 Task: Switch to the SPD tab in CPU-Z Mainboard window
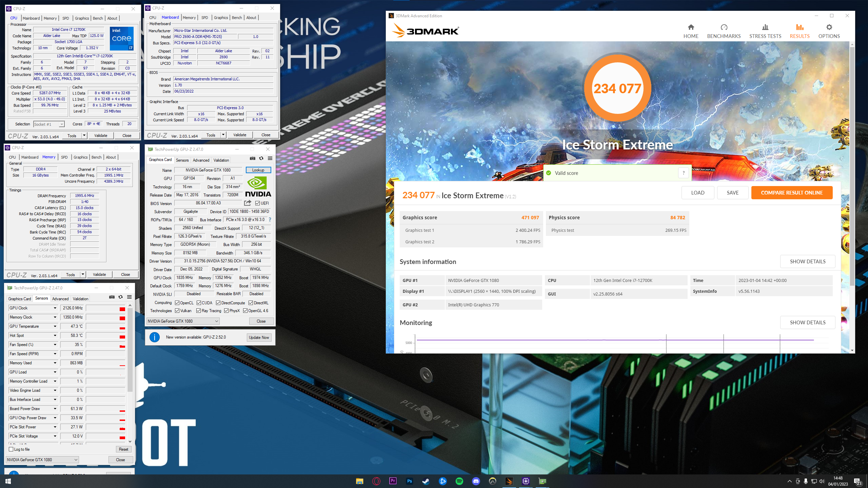pos(204,18)
